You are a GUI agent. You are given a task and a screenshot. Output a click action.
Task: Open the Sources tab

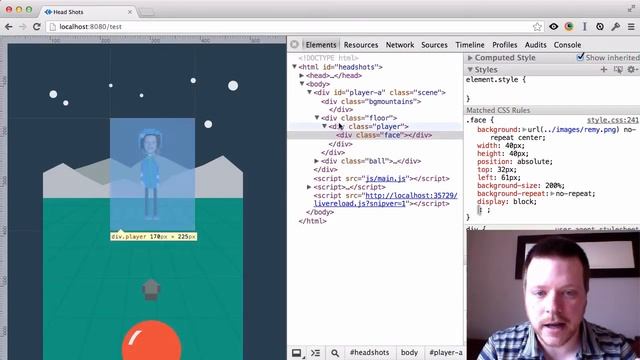coord(434,45)
